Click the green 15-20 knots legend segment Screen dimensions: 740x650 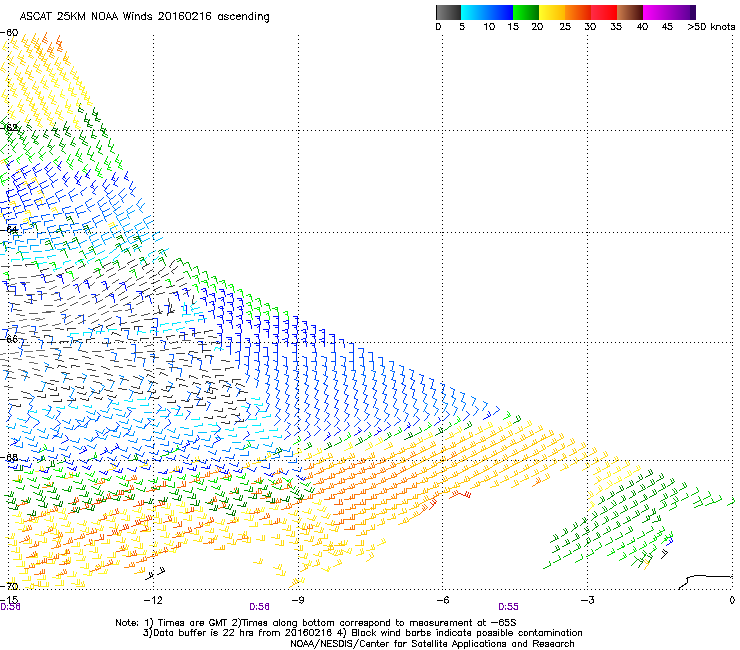526,12
